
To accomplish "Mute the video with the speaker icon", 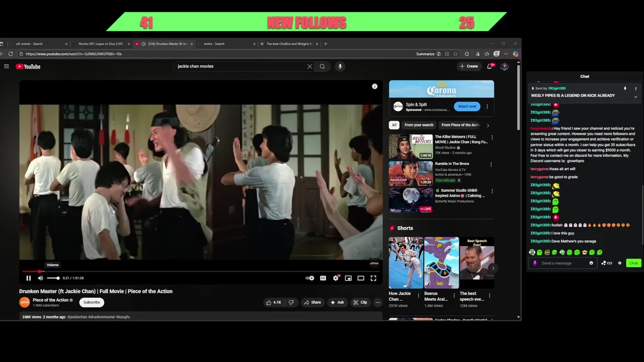I will coord(40,278).
